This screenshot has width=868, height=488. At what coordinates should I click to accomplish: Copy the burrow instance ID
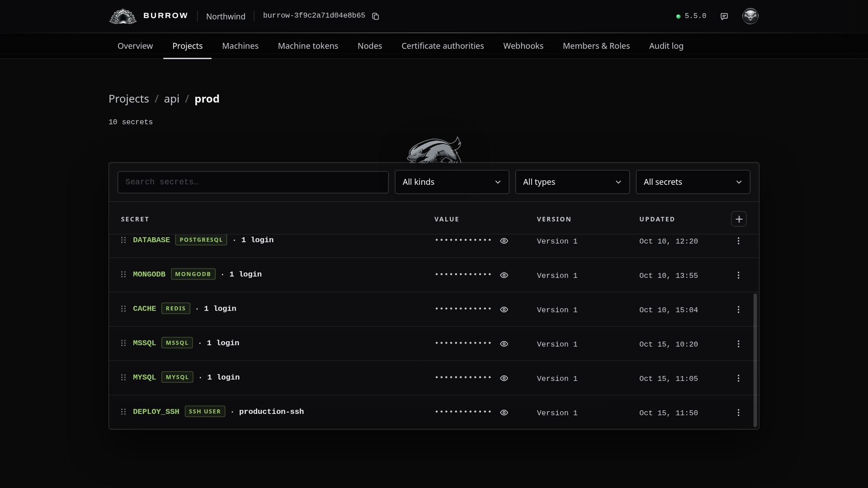pyautogui.click(x=375, y=16)
